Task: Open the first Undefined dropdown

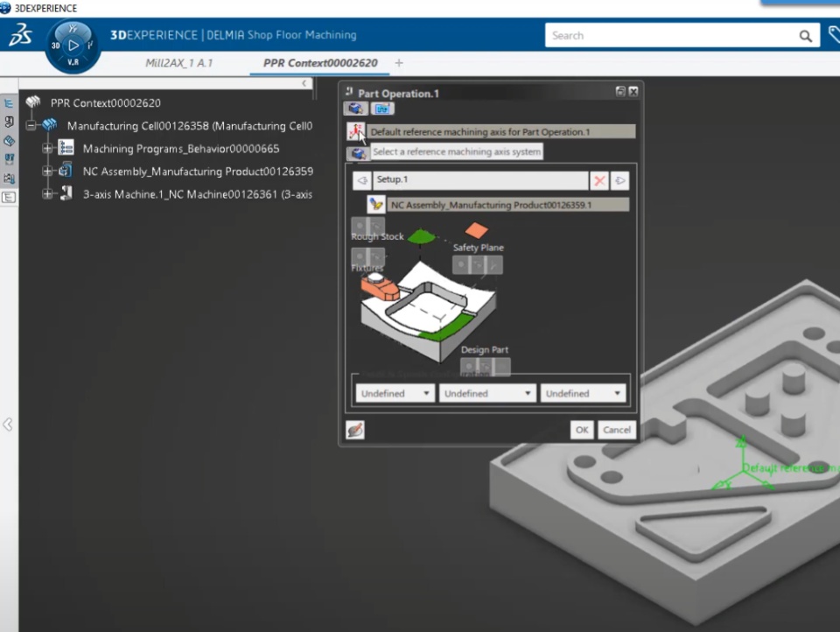Action: (x=395, y=393)
